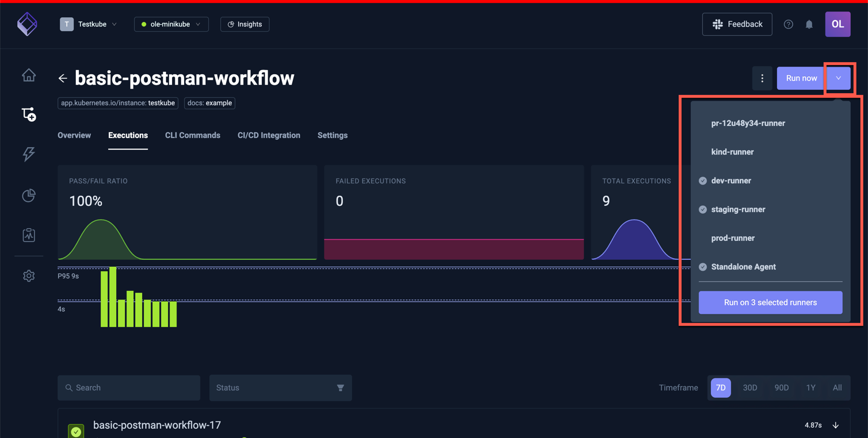The image size is (868, 438).
Task: Open Settings via the gear sidebar icon
Action: [28, 276]
